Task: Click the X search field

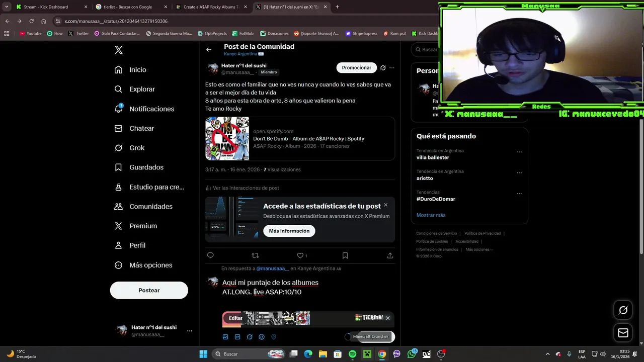Action: (x=425, y=49)
